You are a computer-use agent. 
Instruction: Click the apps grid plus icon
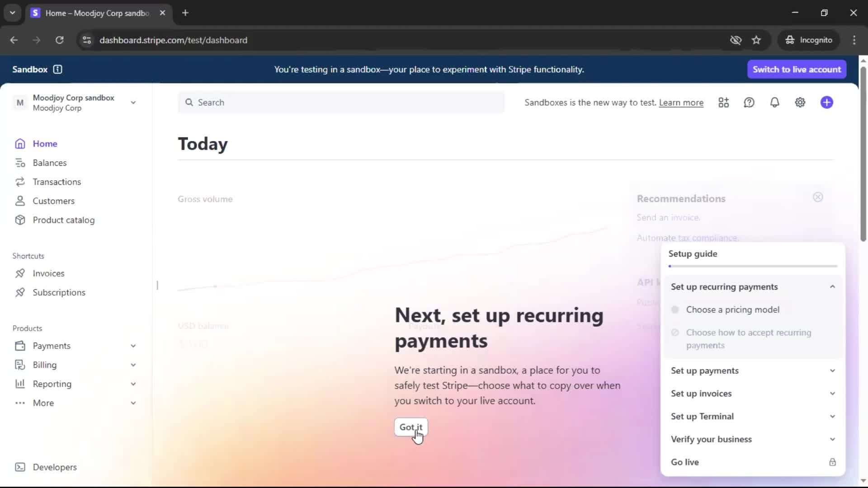tap(723, 103)
